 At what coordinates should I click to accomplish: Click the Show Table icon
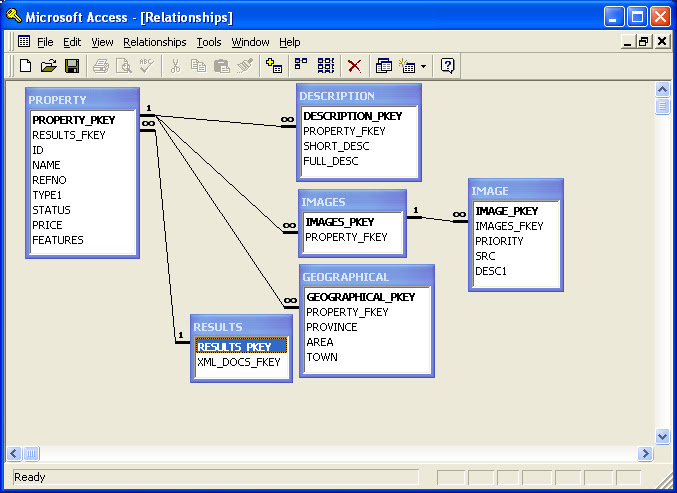click(x=274, y=66)
